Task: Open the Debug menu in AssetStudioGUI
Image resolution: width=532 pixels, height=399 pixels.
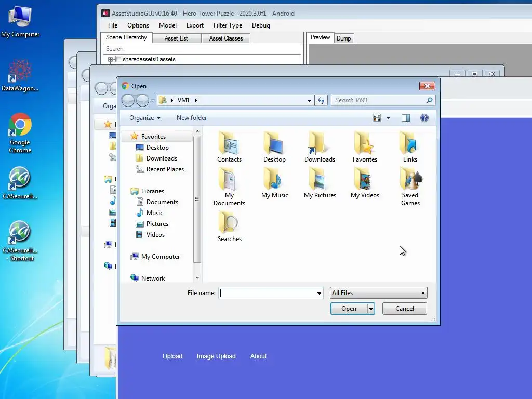Action: pyautogui.click(x=261, y=25)
